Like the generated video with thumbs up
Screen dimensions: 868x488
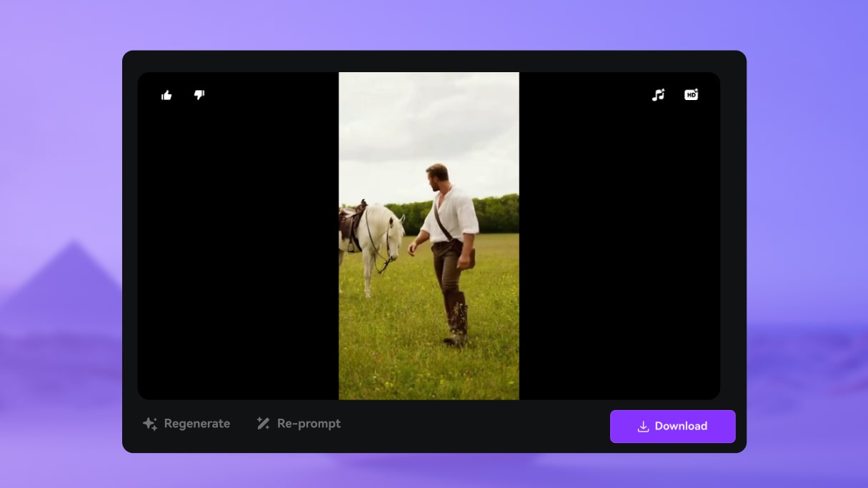166,95
